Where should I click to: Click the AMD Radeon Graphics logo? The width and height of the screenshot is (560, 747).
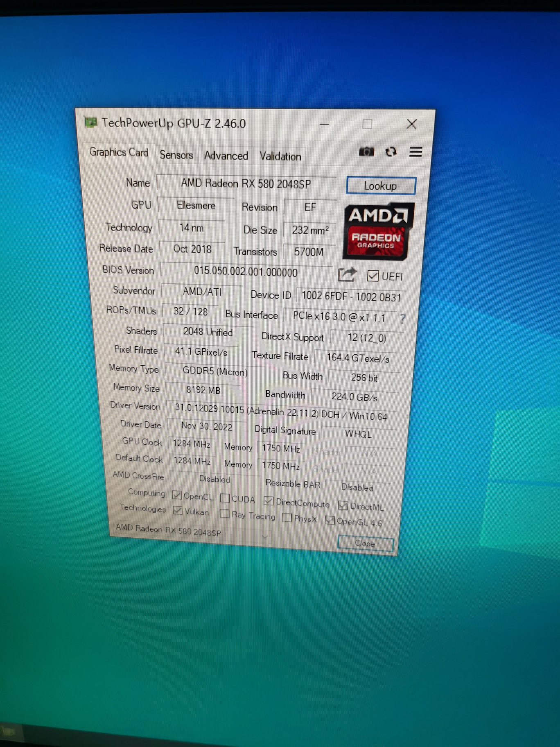378,231
